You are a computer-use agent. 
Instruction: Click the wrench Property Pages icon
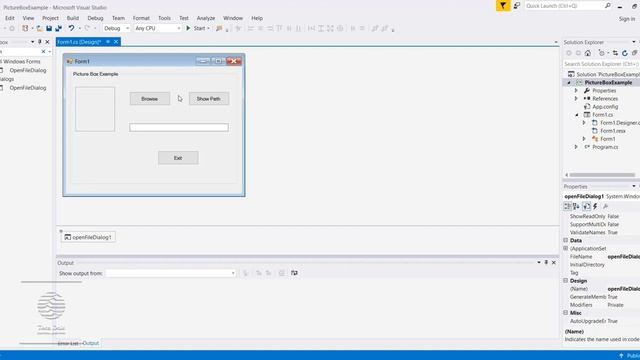[606, 207]
